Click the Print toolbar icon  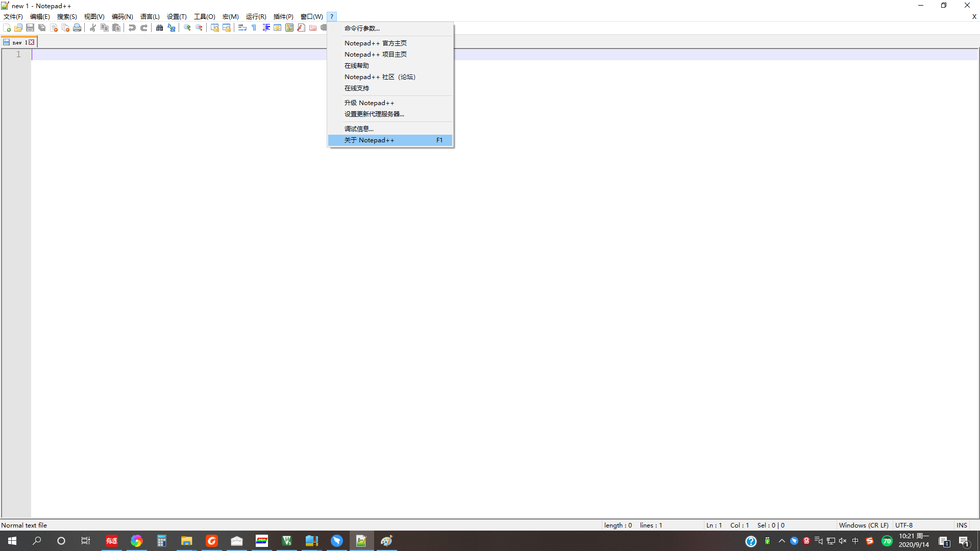pos(77,28)
